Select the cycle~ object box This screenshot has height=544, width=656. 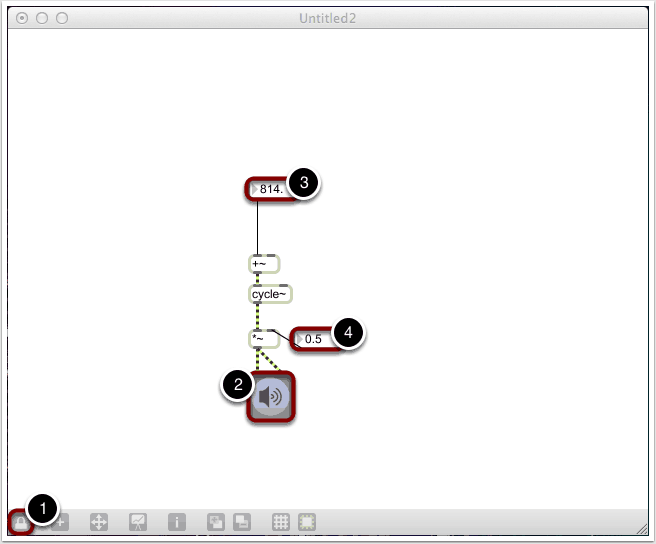270,294
